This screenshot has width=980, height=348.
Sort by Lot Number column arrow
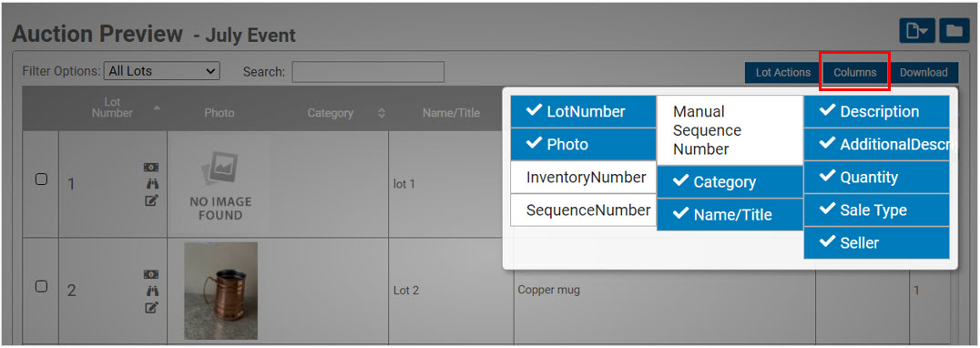(x=157, y=108)
